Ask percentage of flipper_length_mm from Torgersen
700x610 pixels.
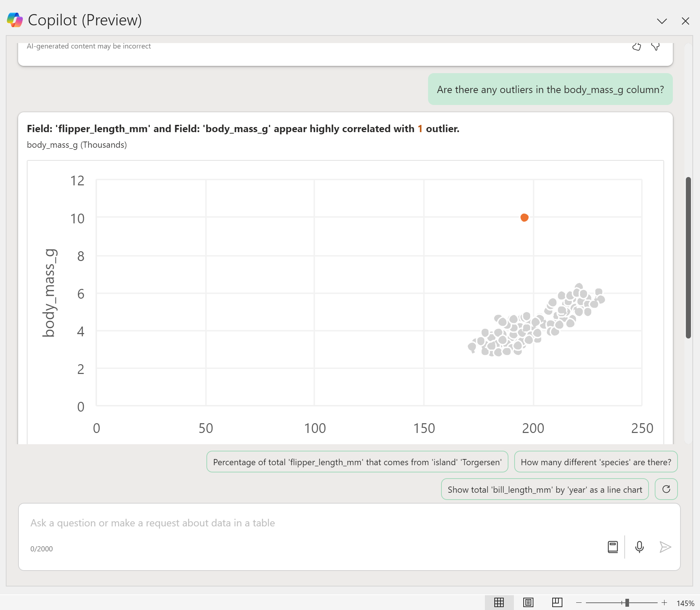(x=357, y=462)
